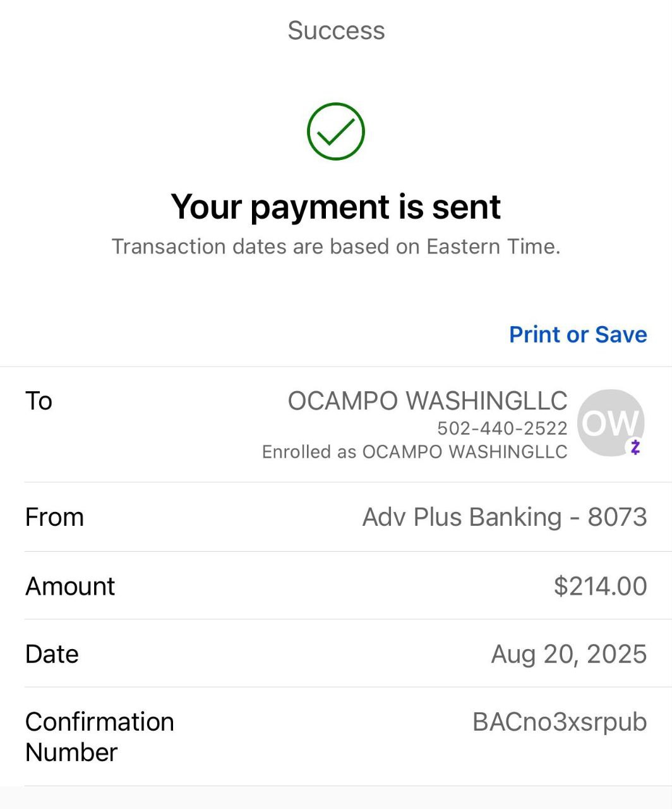Tap the Print or Save link
Screen dimensions: 672x809
click(578, 334)
